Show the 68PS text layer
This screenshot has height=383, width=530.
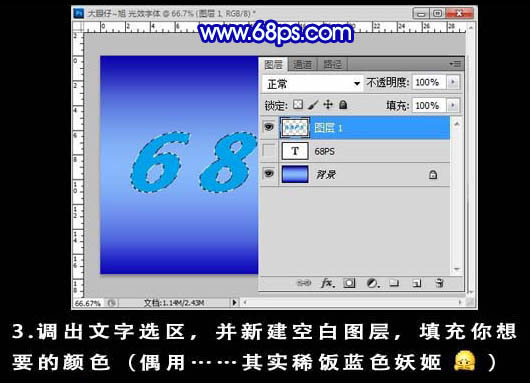(x=269, y=151)
